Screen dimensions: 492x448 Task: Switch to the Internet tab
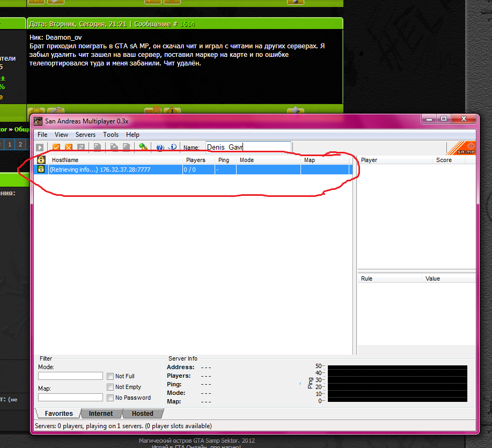click(x=101, y=414)
